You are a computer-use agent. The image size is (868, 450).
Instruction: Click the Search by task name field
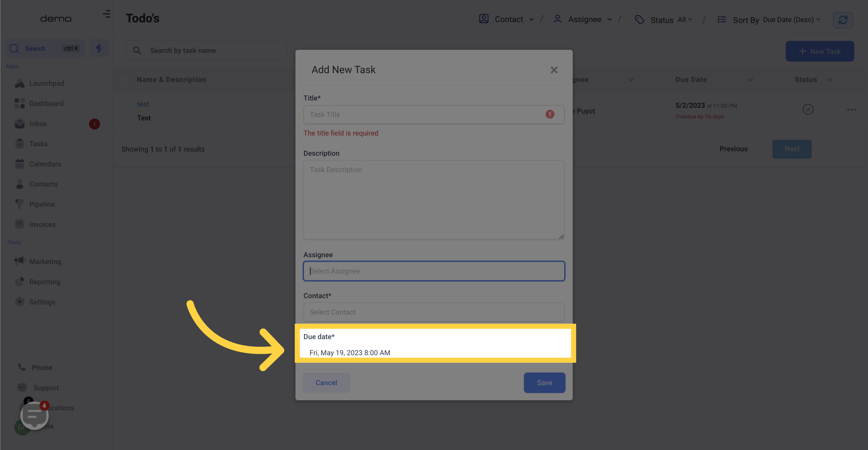click(x=206, y=50)
